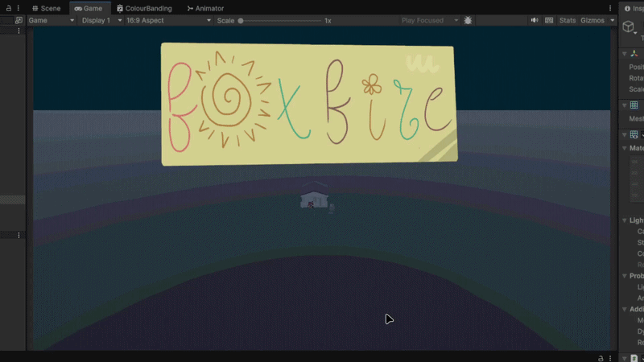Image resolution: width=644 pixels, height=362 pixels.
Task: Open the 16:9 Aspect dropdown
Action: pos(168,20)
